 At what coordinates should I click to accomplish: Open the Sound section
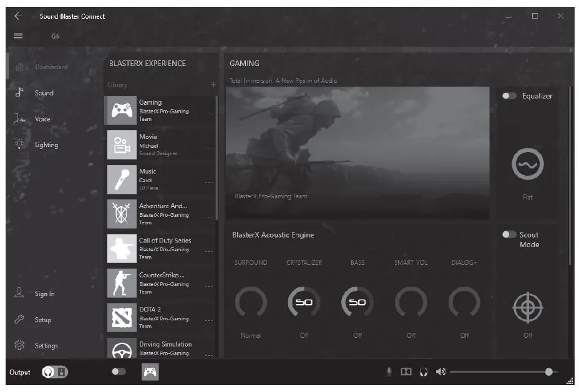44,93
